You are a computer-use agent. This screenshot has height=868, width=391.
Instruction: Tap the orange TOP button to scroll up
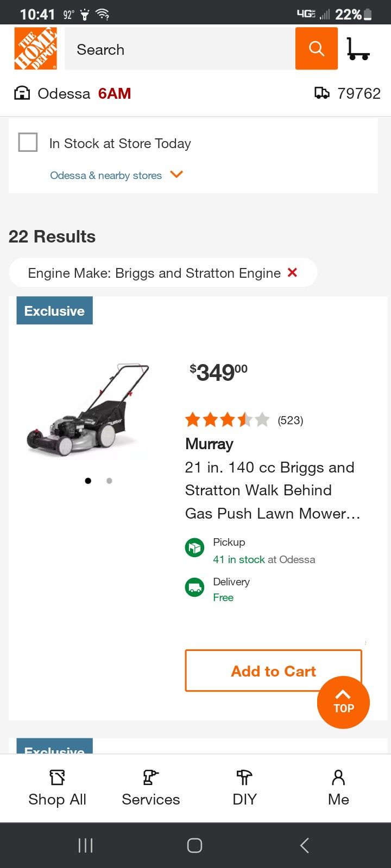tap(343, 702)
